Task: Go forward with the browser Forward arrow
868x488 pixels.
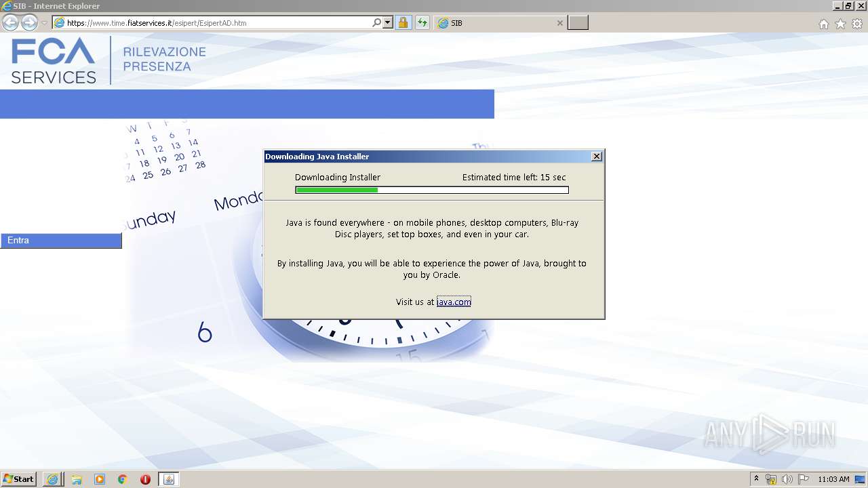Action: (29, 23)
